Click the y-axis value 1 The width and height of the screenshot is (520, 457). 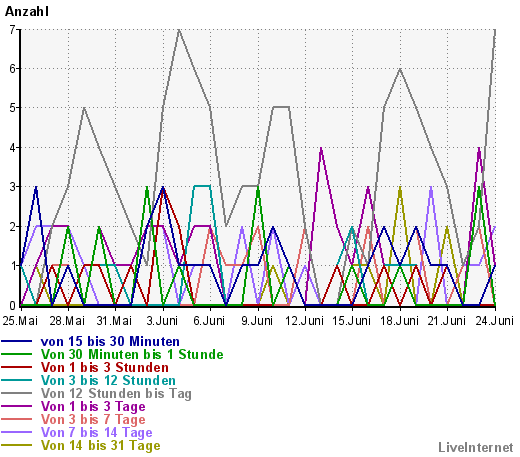click(x=13, y=266)
